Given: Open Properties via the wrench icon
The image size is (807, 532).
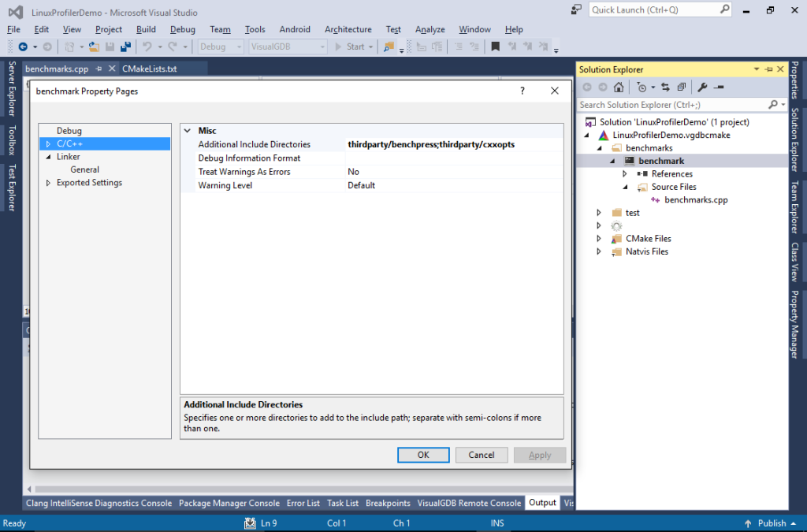Looking at the screenshot, I should [x=703, y=87].
